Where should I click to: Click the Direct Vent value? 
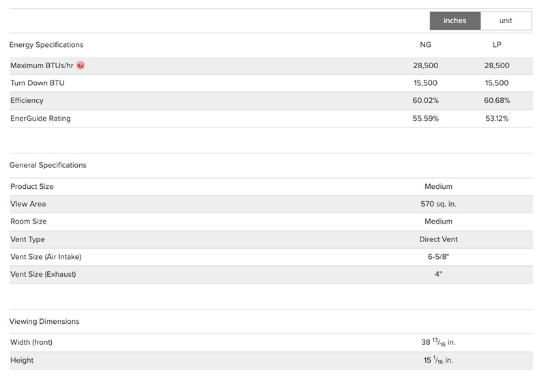[437, 239]
